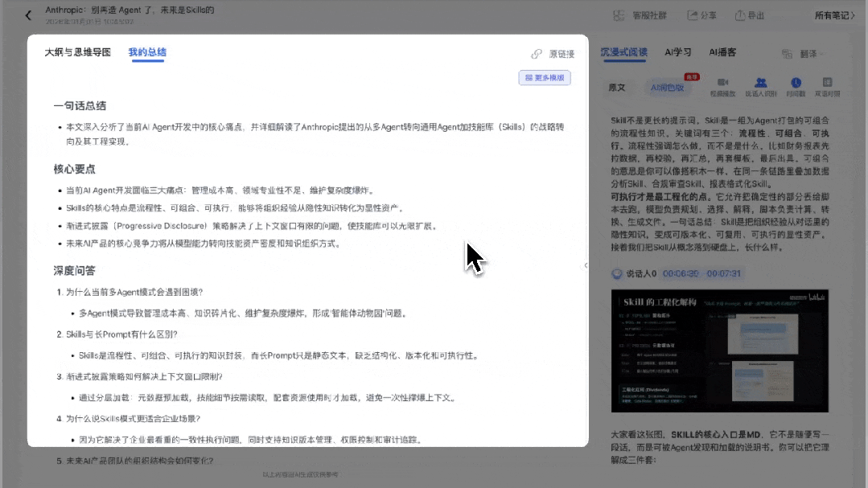Click bullet starting 当前AI Agent开发面临三大痛点
The width and height of the screenshot is (868, 488).
pos(221,191)
